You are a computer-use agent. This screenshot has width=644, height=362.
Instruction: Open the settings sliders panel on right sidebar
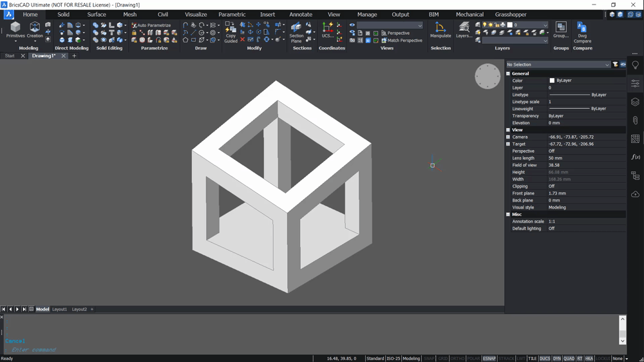tap(636, 83)
